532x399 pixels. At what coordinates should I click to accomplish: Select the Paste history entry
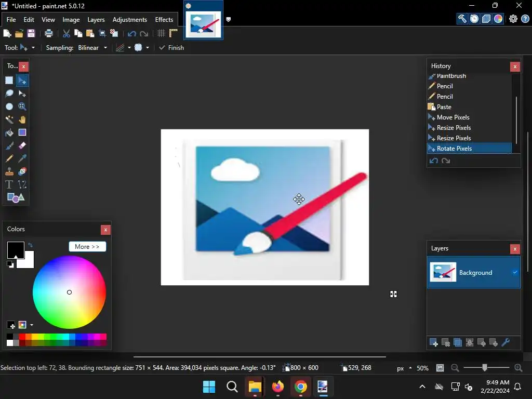(469, 107)
